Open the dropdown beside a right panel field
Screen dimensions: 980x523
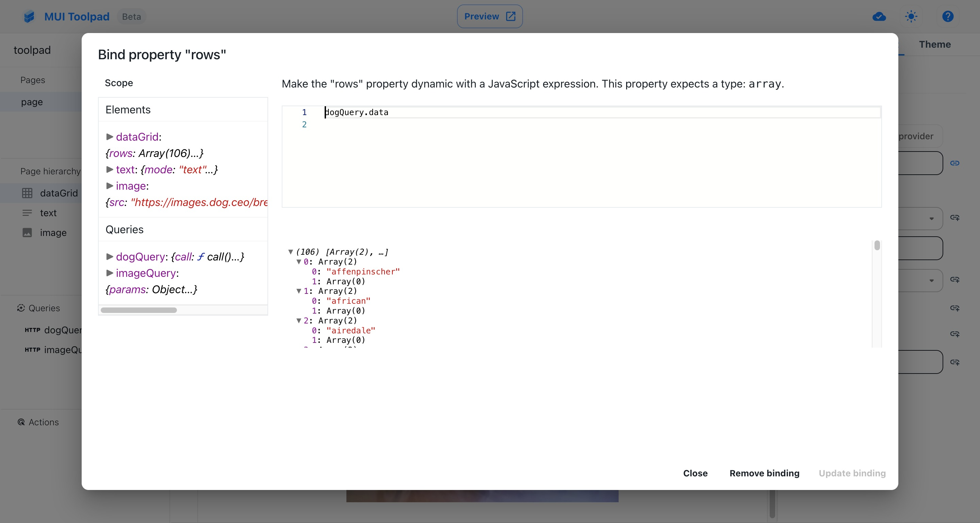(x=931, y=218)
